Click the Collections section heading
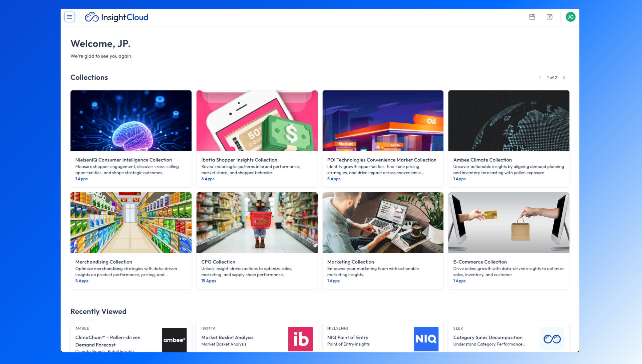This screenshot has width=642, height=364. [89, 78]
